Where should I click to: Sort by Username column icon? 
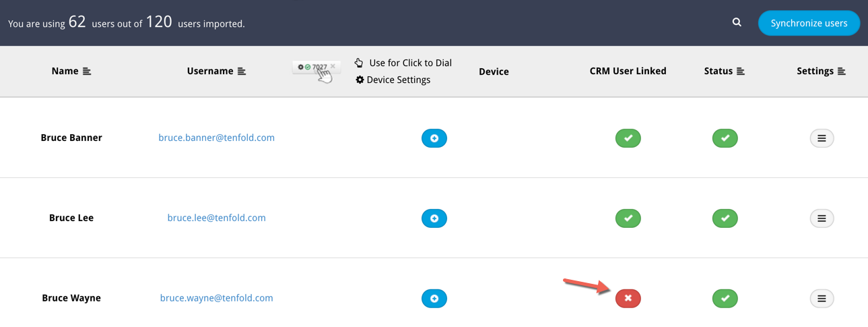coord(242,71)
